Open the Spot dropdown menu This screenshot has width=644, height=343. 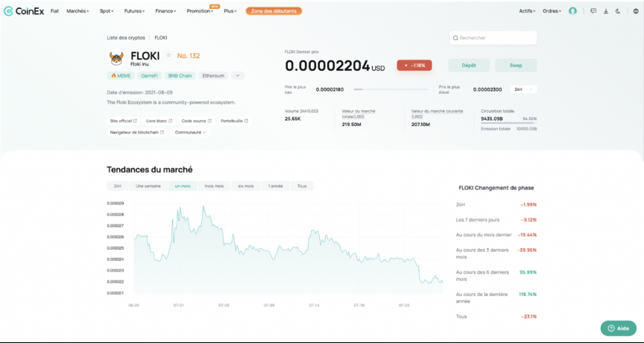pos(107,11)
